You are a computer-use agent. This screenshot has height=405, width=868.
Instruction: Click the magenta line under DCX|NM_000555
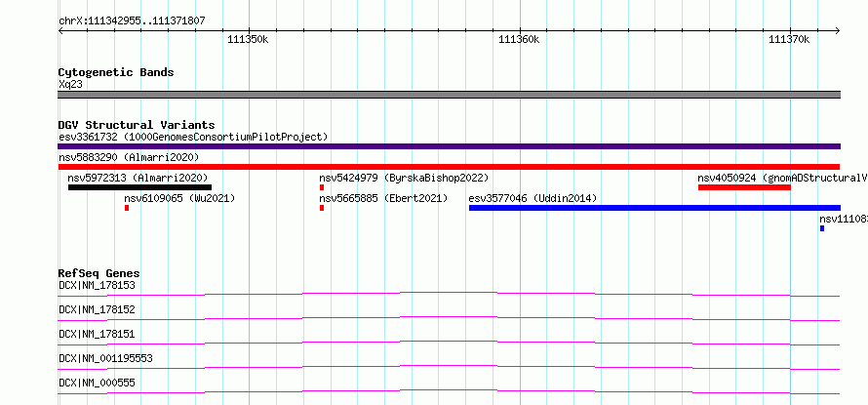[x=449, y=391]
